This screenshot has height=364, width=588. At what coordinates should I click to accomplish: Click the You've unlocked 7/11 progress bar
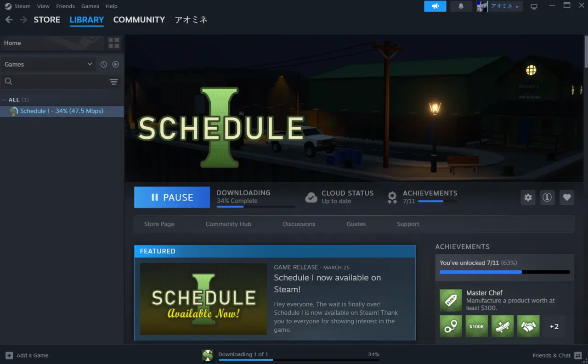[x=504, y=272]
